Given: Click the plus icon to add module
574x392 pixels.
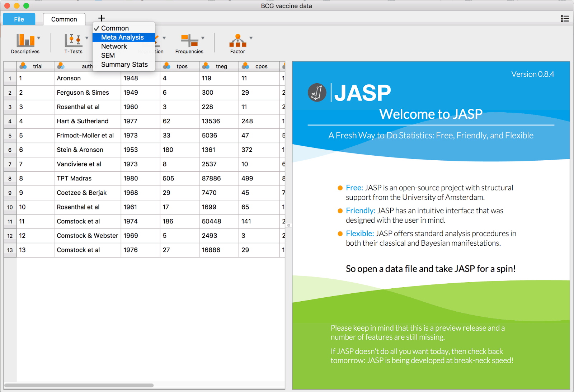Looking at the screenshot, I should (102, 18).
